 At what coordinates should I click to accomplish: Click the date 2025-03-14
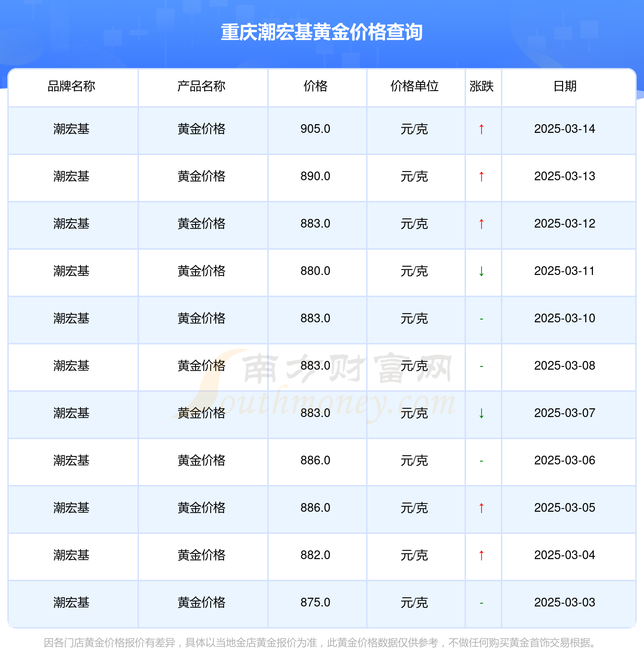tap(565, 129)
